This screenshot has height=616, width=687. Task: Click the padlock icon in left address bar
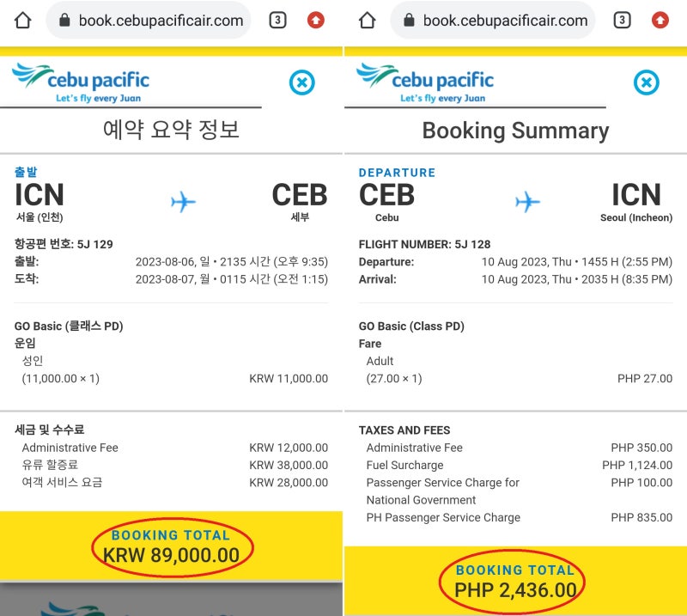pyautogui.click(x=64, y=20)
